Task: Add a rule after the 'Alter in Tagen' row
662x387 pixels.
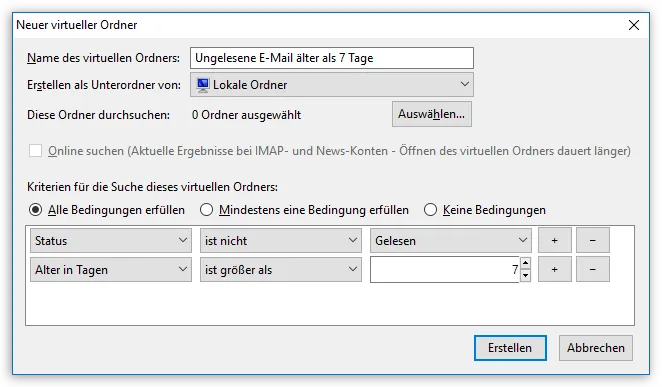Action: pyautogui.click(x=554, y=269)
